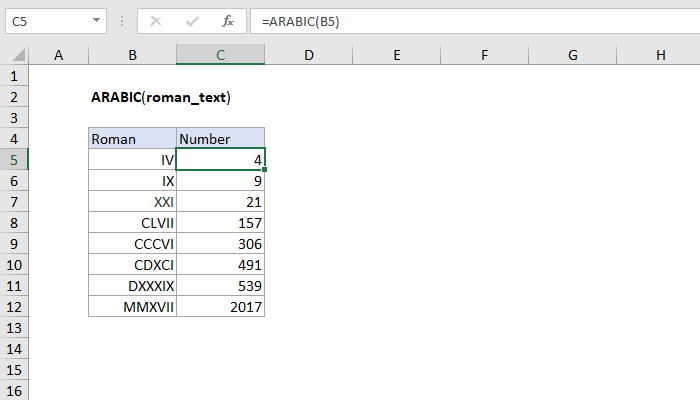Viewport: 700px width, 400px height.
Task: Select cell containing CDXCI
Action: (x=133, y=265)
